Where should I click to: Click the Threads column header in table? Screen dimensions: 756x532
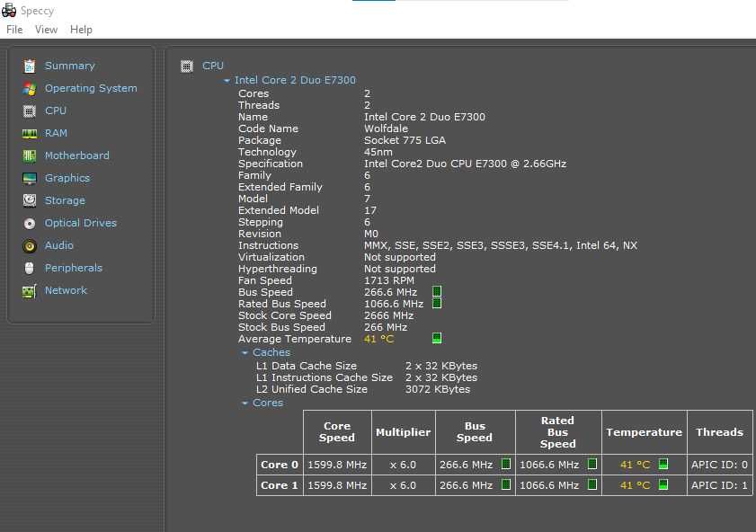(720, 431)
